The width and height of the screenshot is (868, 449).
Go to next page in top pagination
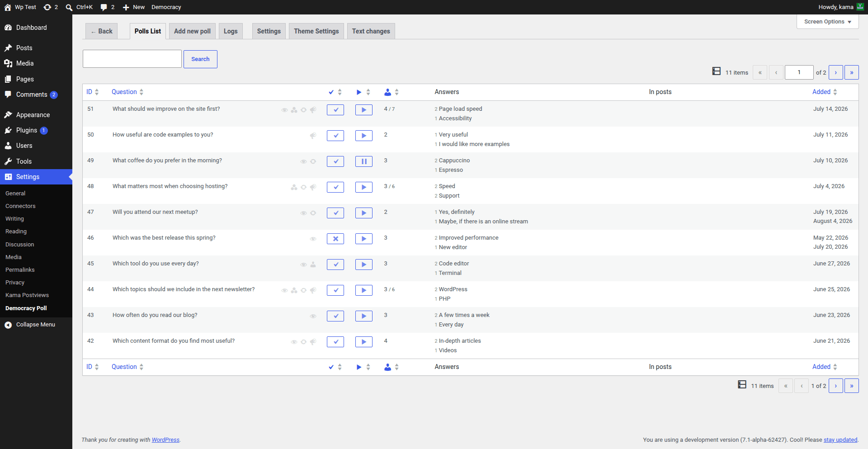836,72
